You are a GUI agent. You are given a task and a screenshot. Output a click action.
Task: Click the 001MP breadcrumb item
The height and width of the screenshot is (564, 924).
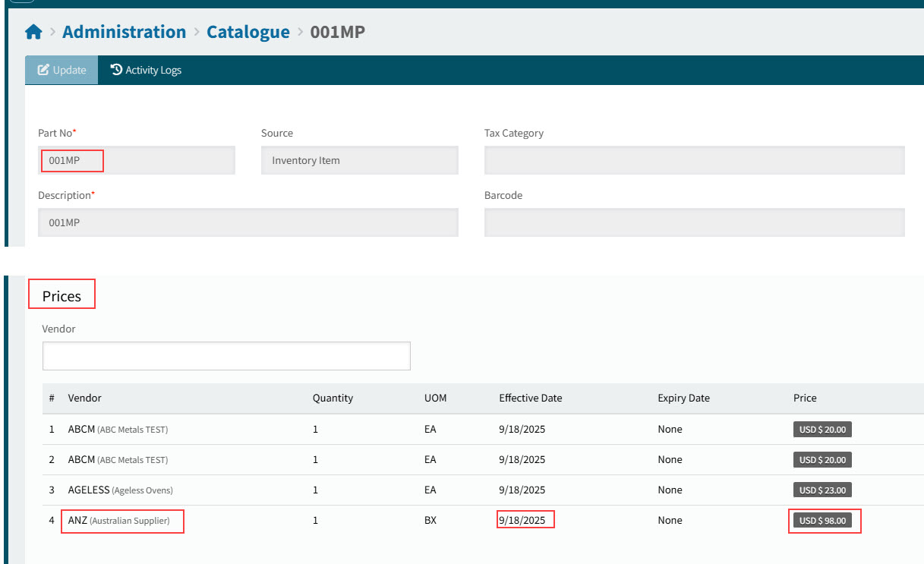[339, 32]
